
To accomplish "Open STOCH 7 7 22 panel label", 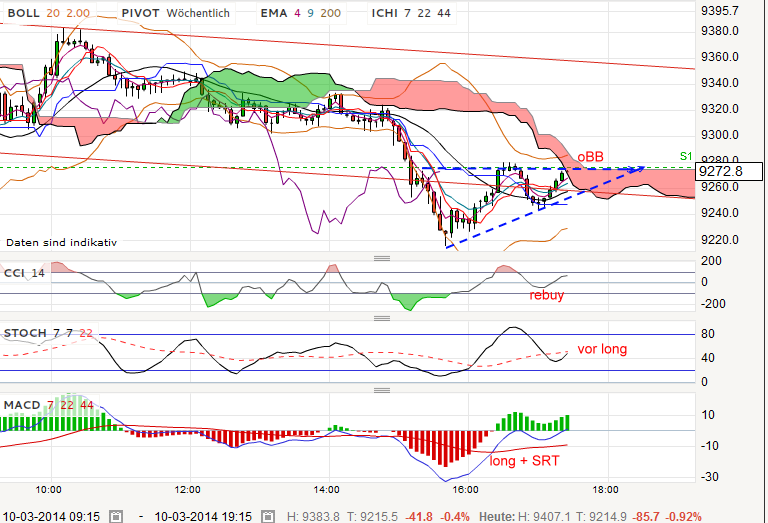I will 48,333.
